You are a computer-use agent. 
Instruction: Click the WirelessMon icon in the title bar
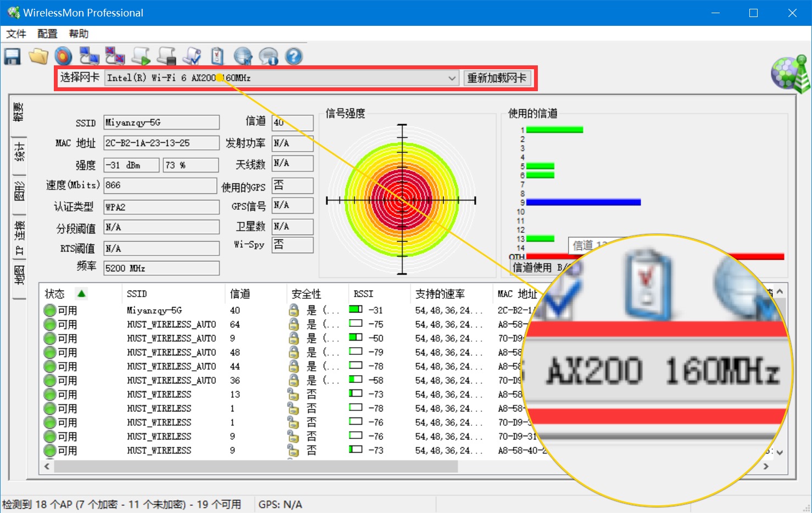pos(13,13)
